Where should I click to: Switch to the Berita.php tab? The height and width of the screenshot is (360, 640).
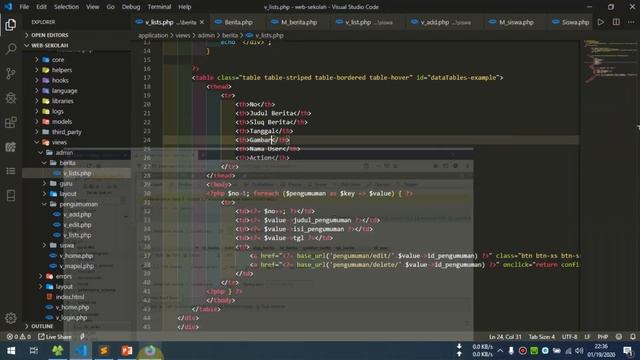point(238,22)
